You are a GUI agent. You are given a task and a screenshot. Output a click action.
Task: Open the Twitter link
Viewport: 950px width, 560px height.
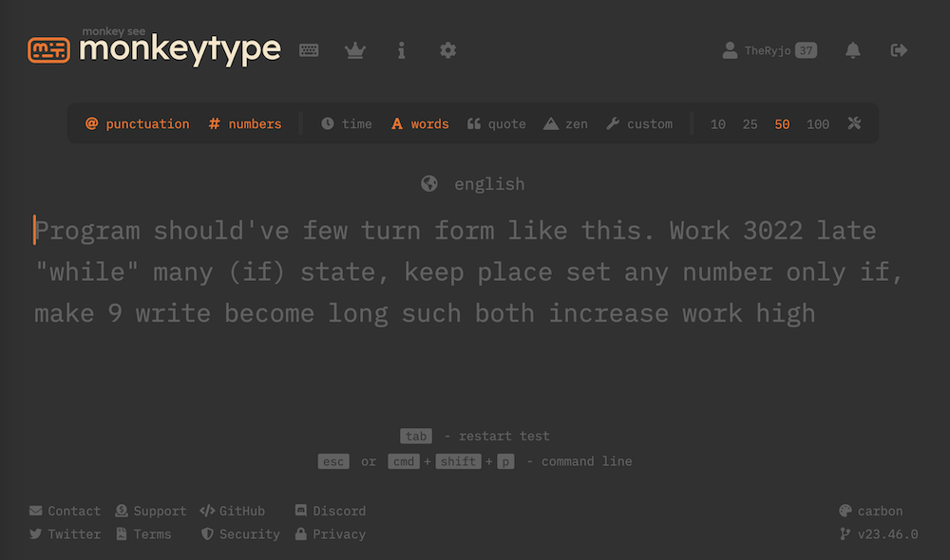click(65, 534)
